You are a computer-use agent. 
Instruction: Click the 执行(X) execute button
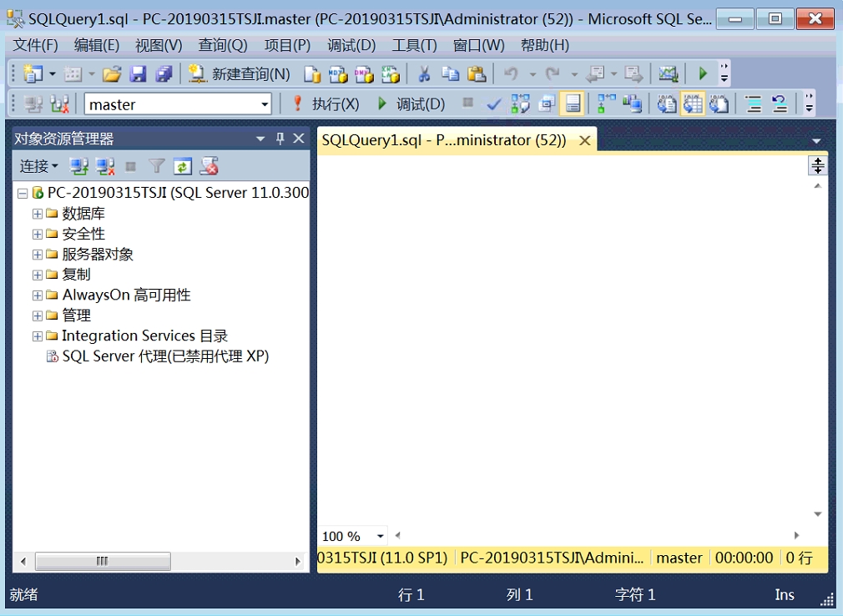(326, 104)
